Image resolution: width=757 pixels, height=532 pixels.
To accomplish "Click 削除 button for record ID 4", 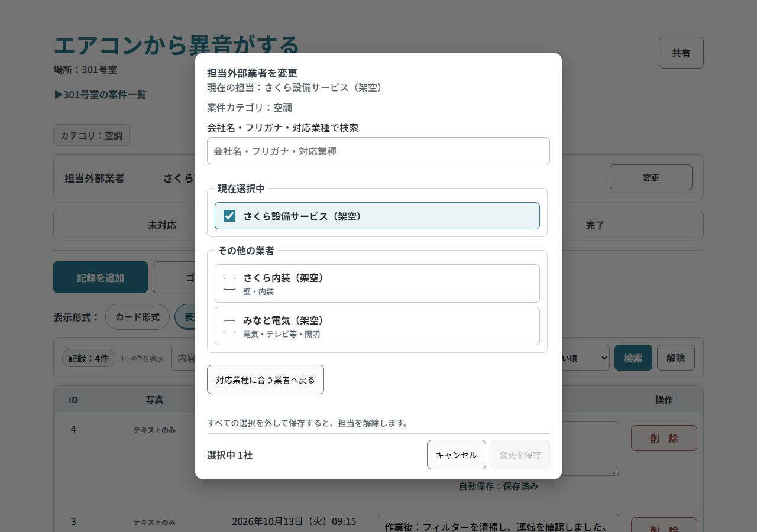I will click(x=664, y=438).
